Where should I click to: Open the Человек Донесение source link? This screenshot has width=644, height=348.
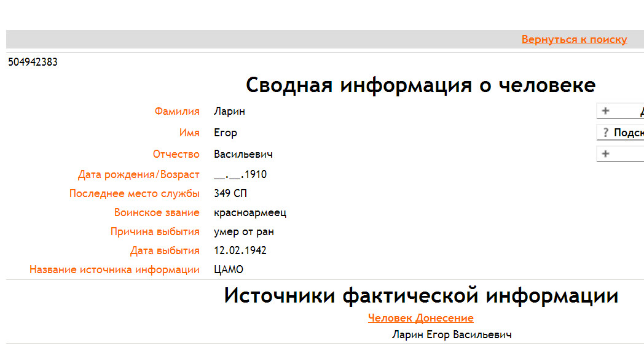420,318
